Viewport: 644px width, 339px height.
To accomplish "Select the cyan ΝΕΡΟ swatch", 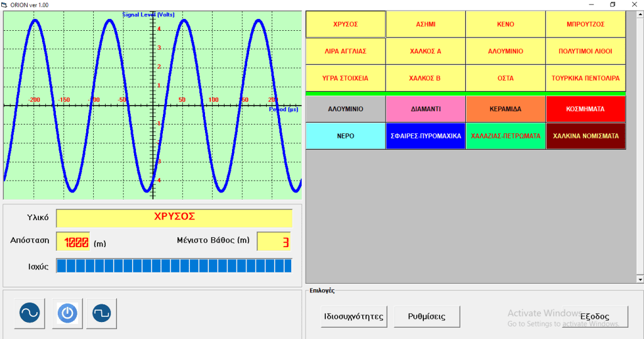I will coord(345,136).
